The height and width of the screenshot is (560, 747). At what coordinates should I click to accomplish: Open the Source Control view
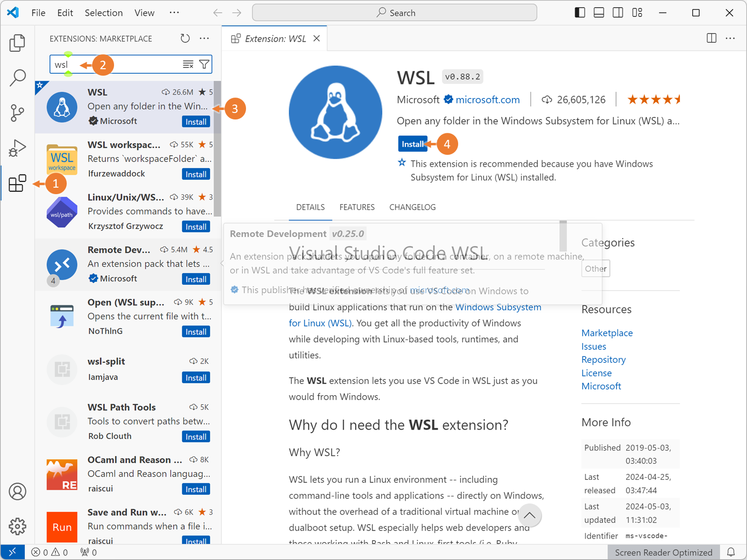(17, 113)
